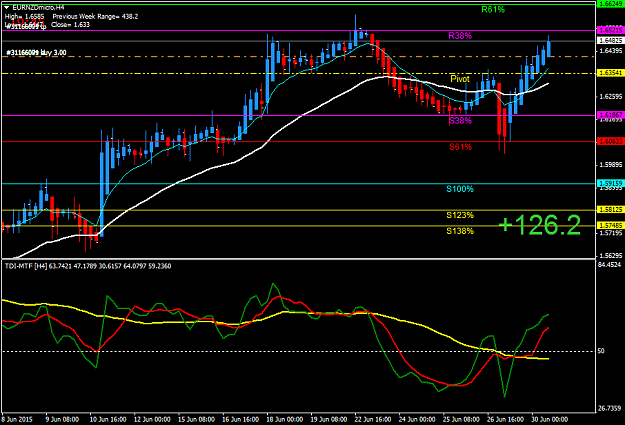Click the '26 Jun 16:00' time axis label
The height and width of the screenshot is (425, 625).
tap(506, 419)
